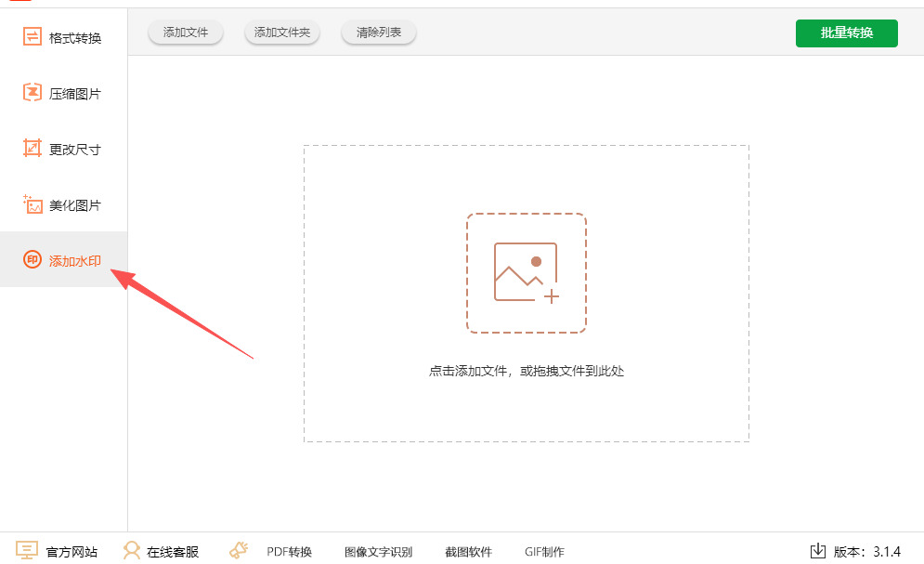This screenshot has width=924, height=564.
Task: Open the 格式转换 section label
Action: click(75, 38)
